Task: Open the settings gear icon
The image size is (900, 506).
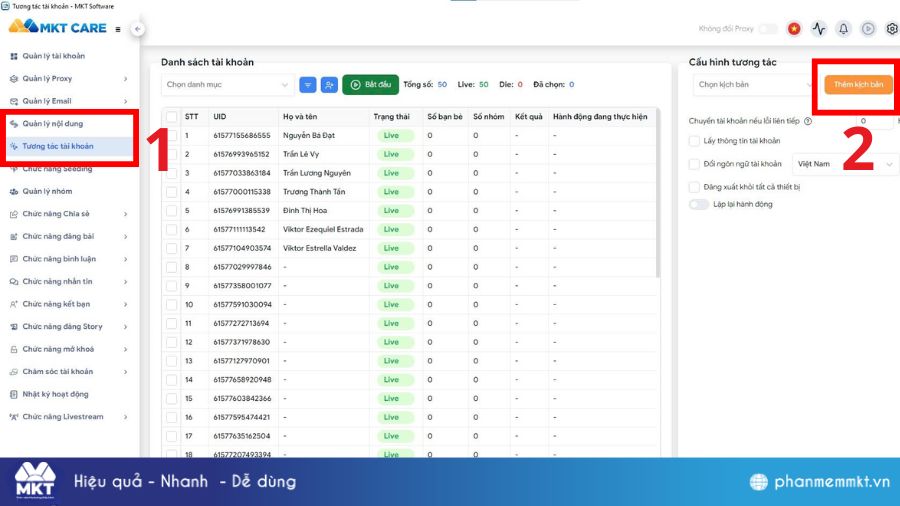Action: [x=892, y=29]
